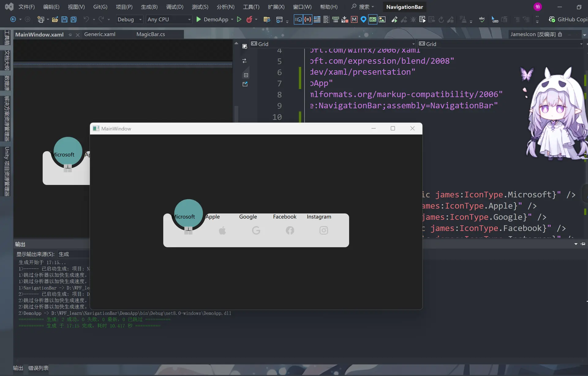
Task: Open the 调试(D) menu
Action: tap(175, 7)
